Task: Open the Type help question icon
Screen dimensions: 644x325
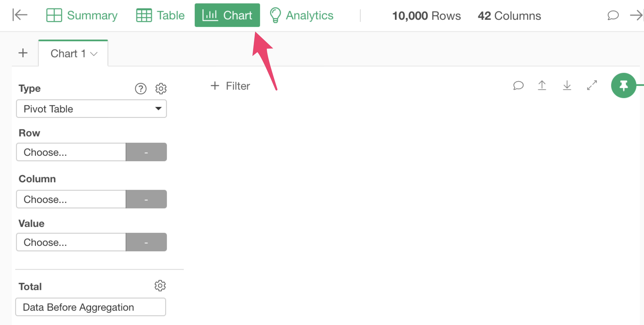Action: (x=141, y=88)
